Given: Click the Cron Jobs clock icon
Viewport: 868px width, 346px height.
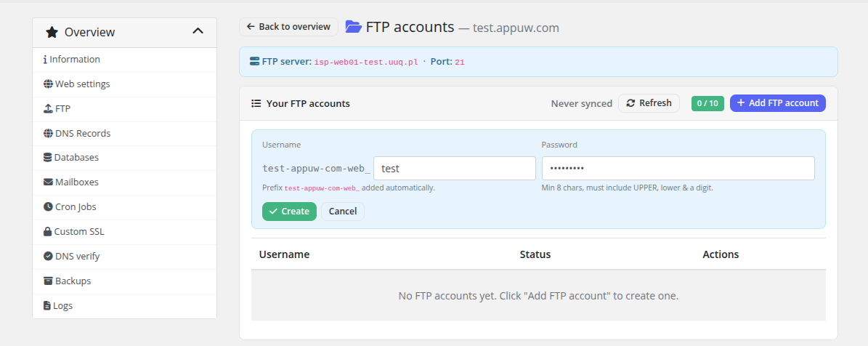Looking at the screenshot, I should (x=48, y=207).
